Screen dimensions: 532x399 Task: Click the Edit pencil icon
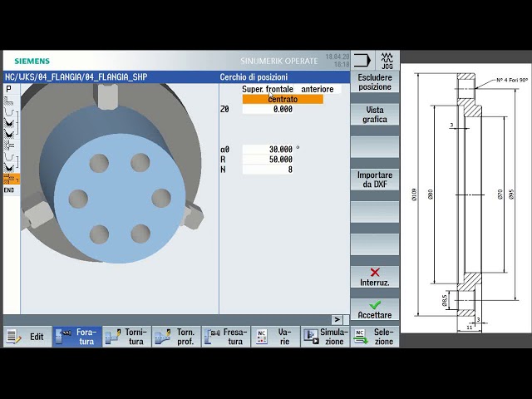point(13,337)
